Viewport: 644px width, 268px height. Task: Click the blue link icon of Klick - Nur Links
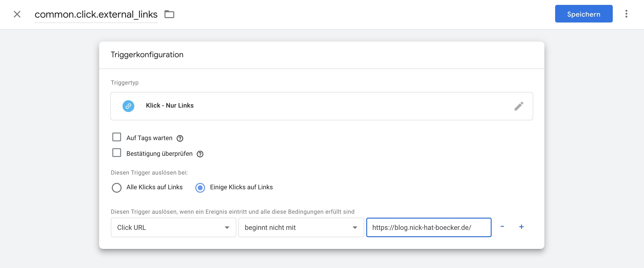(128, 106)
